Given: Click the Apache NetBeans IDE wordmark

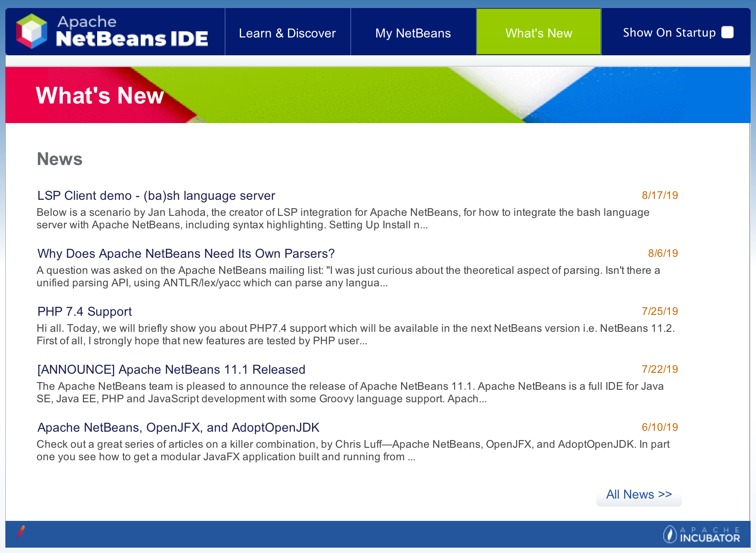Looking at the screenshot, I should 132,32.
